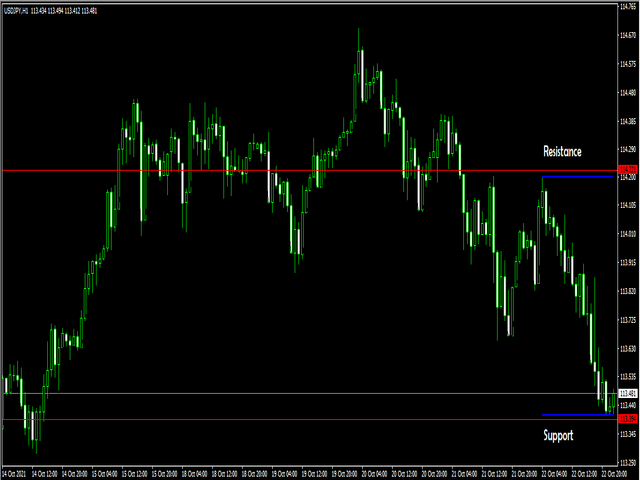The width and height of the screenshot is (640, 480).
Task: Click the 18 Oct 04:00 time label
Action: tap(195, 473)
